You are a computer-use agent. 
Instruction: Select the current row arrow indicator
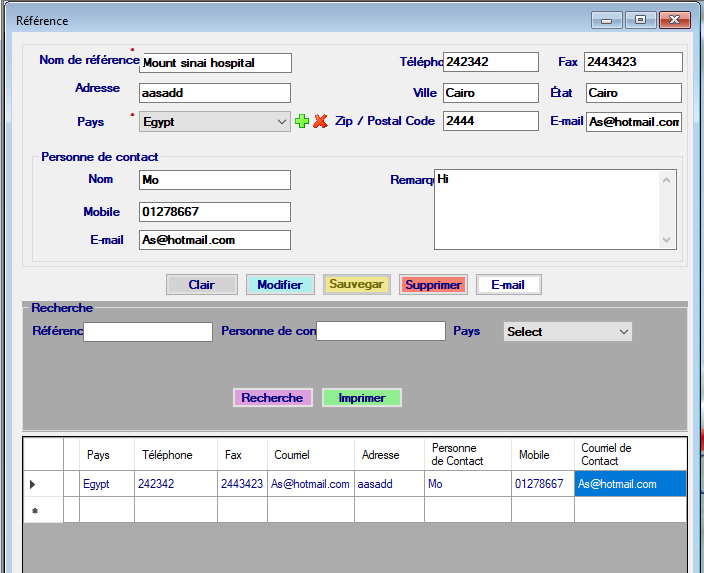point(33,484)
